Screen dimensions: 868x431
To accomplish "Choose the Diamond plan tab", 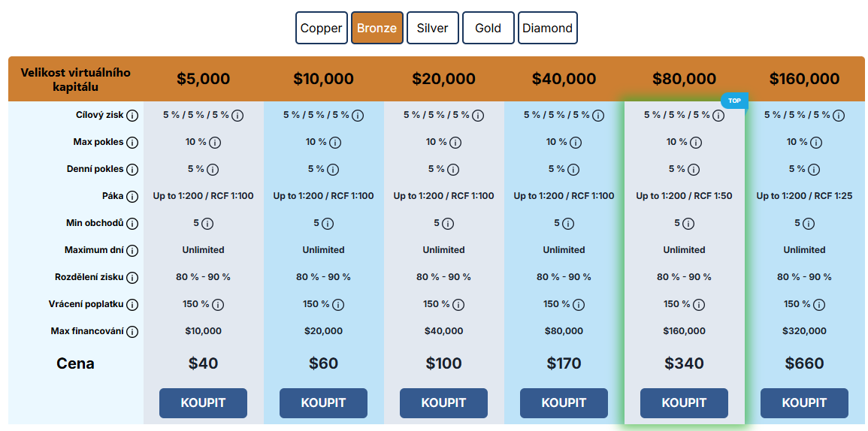I will [548, 29].
